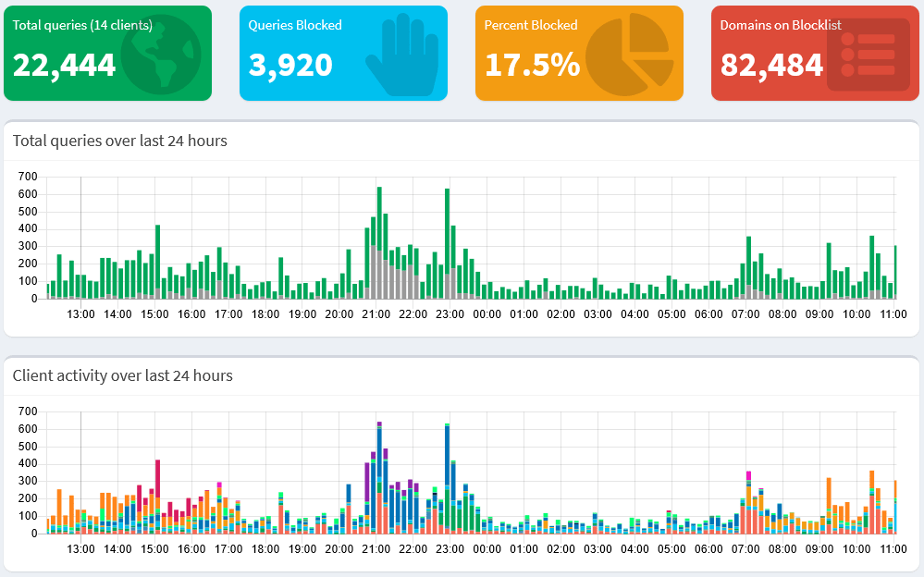Toggle a stacked bar near 15:00 in Client activity
This screenshot has height=577, width=924.
pyautogui.click(x=157, y=490)
